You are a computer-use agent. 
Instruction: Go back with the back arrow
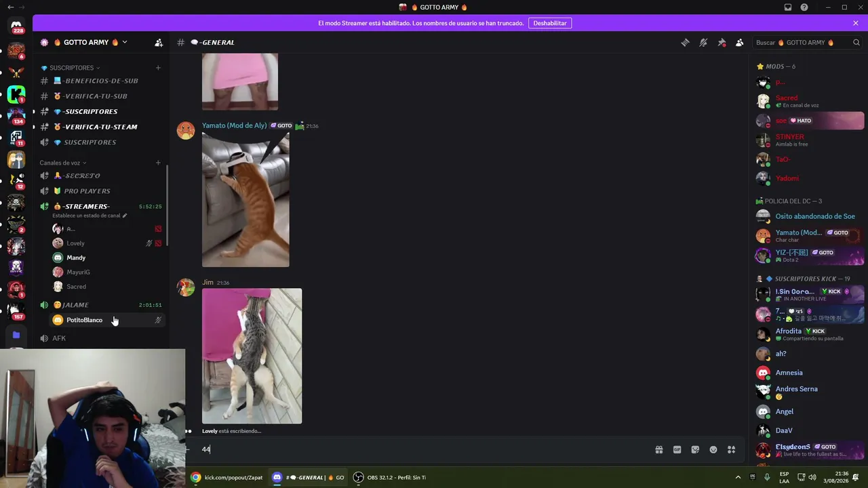tap(10, 7)
